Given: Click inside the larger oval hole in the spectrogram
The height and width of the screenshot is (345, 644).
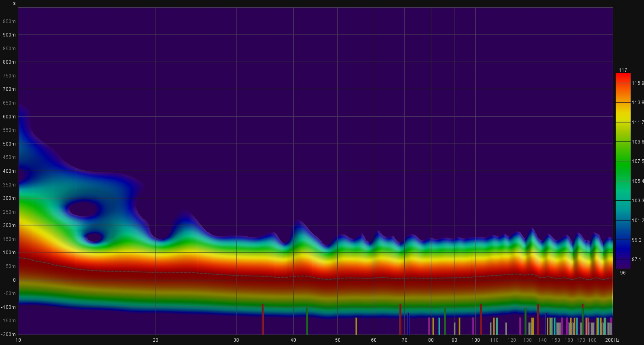Looking at the screenshot, I should coord(83,210).
